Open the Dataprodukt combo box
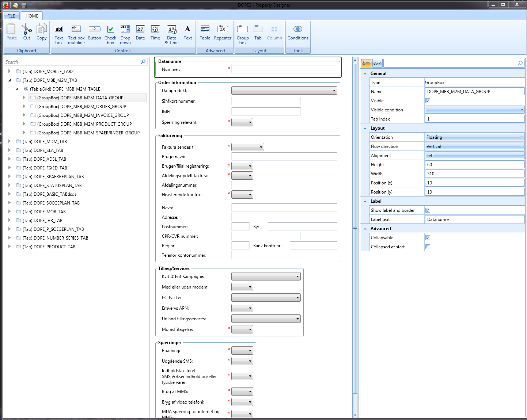The image size is (527, 420). pyautogui.click(x=284, y=91)
